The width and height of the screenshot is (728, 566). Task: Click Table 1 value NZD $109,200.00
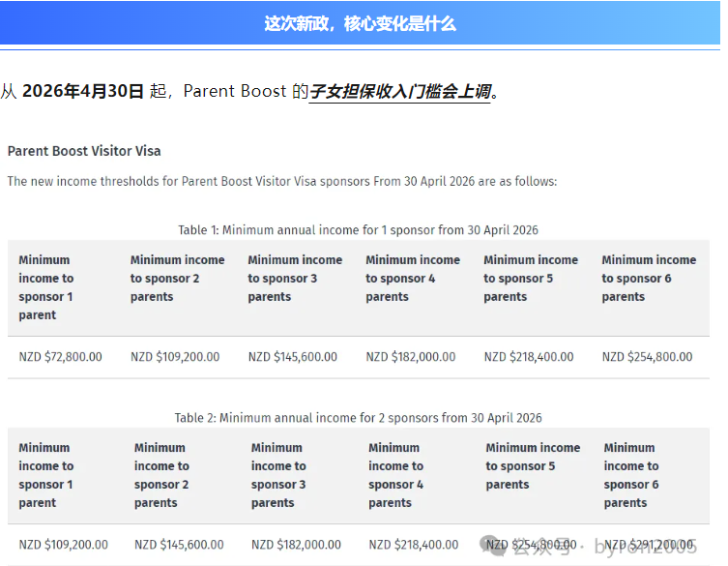pos(175,357)
